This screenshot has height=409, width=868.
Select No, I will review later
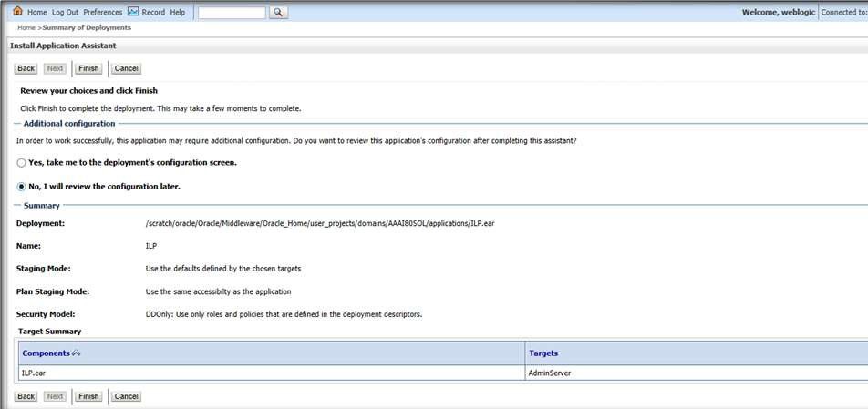point(21,187)
